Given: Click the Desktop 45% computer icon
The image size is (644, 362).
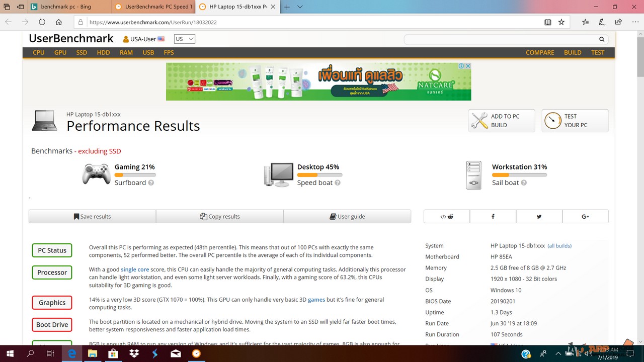Looking at the screenshot, I should [x=279, y=174].
